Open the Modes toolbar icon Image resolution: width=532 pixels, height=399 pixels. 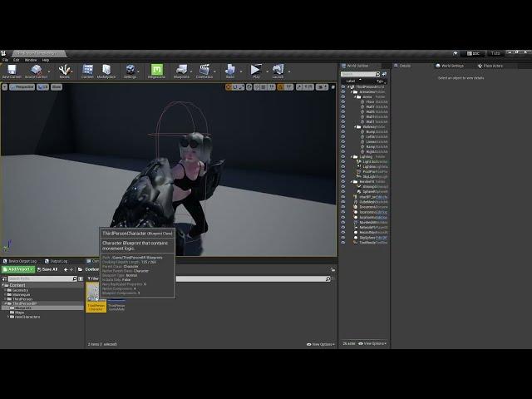pos(65,70)
